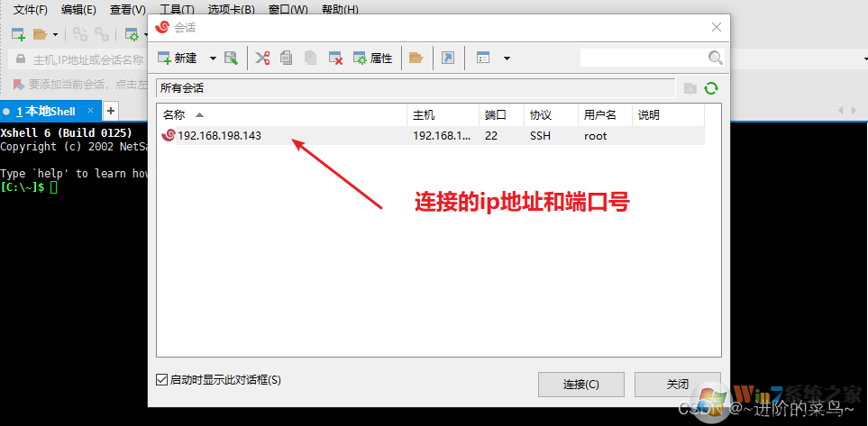The width and height of the screenshot is (868, 426).
Task: Expand the view mode dropdown arrow
Action: pyautogui.click(x=507, y=58)
